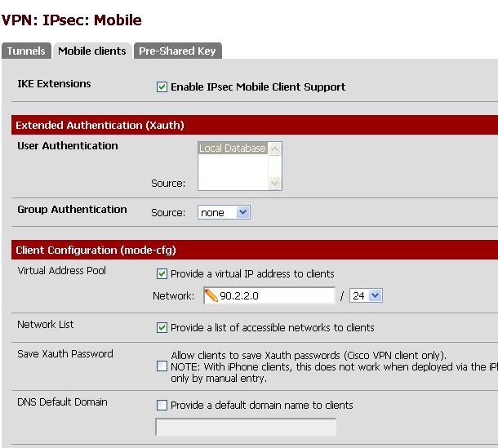This screenshot has width=498, height=448.
Task: Toggle Enable IPsec Mobile Client Support checkbox
Action: click(x=162, y=87)
